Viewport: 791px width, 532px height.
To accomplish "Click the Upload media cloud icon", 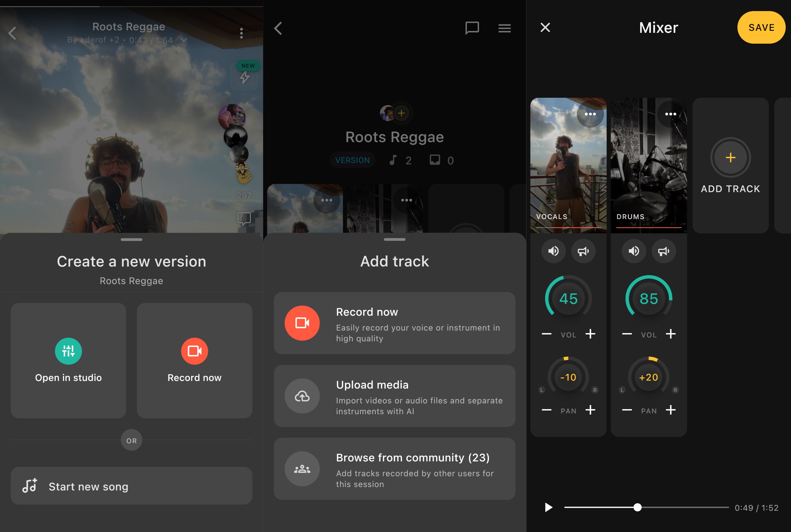I will [x=302, y=396].
